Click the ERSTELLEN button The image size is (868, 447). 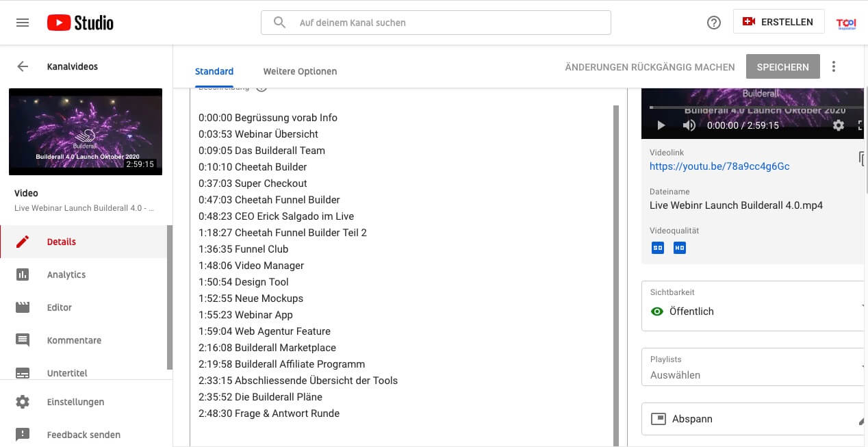pyautogui.click(x=778, y=22)
